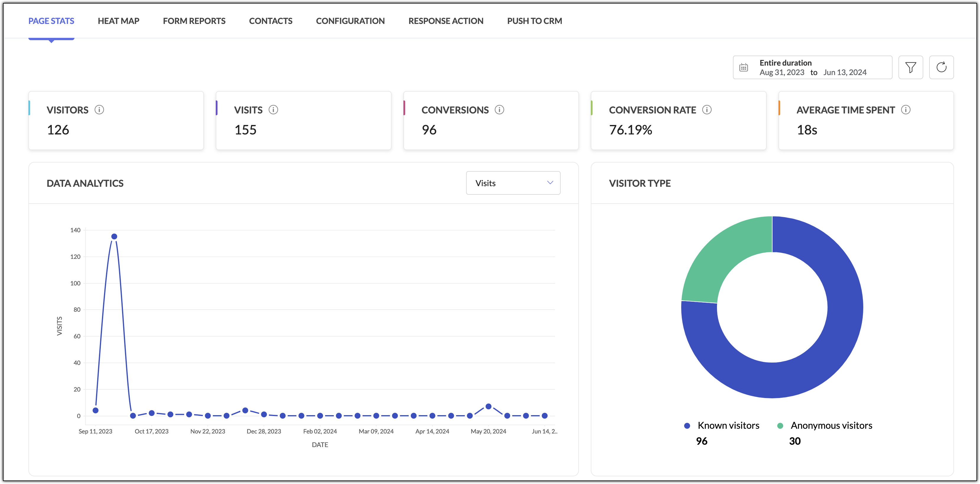Show info for Average Time Spent
Image resolution: width=980 pixels, height=484 pixels.
906,110
